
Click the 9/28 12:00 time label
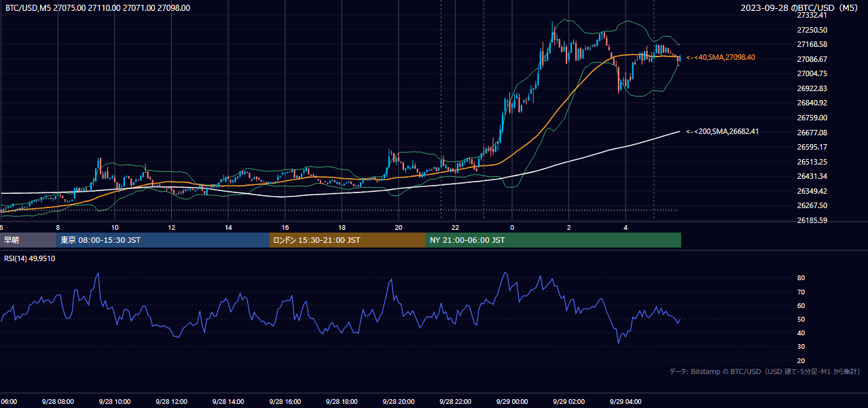171,401
